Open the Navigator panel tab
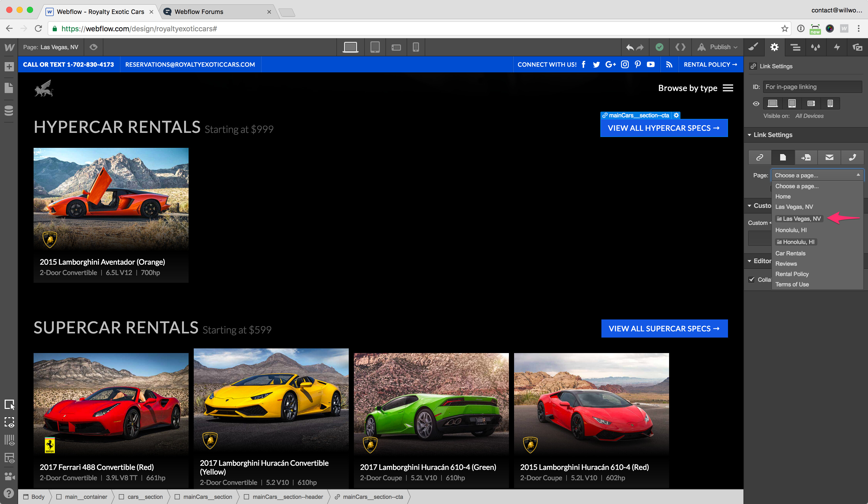This screenshot has width=868, height=504. (795, 47)
